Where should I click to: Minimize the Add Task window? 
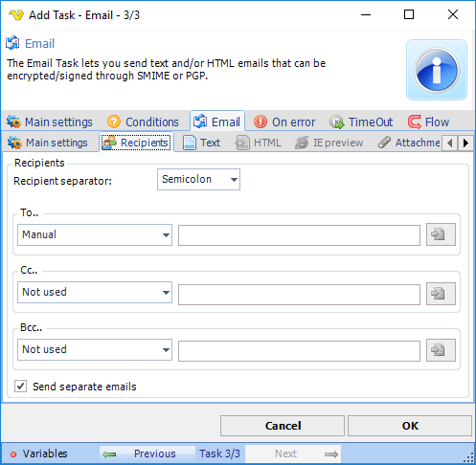click(x=366, y=14)
